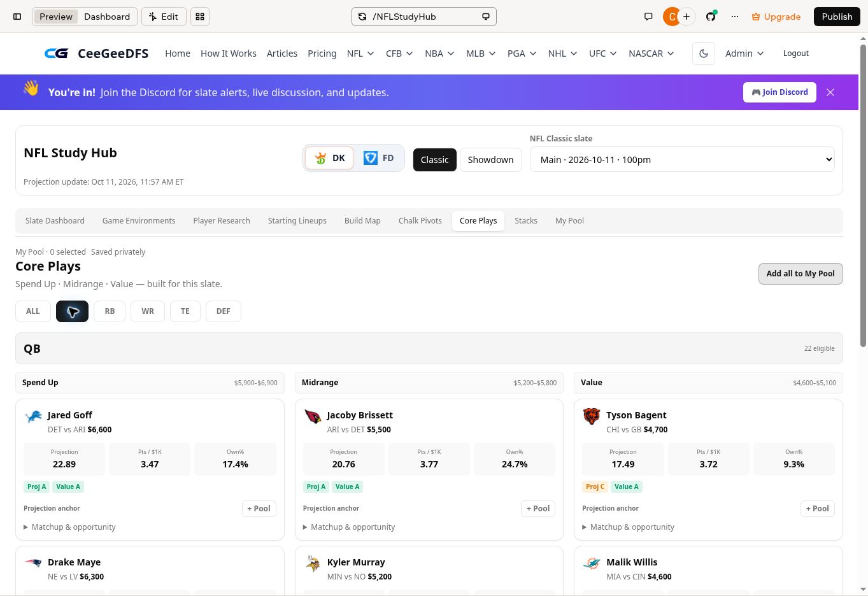This screenshot has height=596, width=868.
Task: Expand Tyson Bagent Matchup & opportunity
Action: pyautogui.click(x=629, y=527)
